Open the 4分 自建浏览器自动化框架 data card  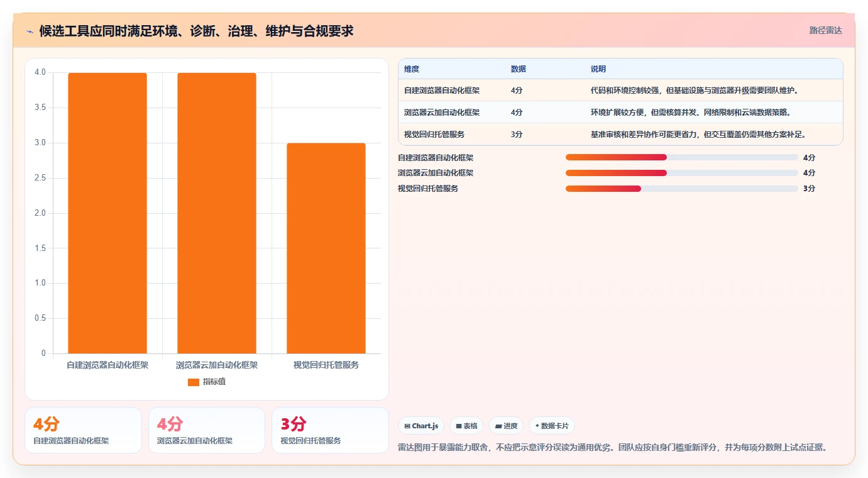tap(83, 430)
